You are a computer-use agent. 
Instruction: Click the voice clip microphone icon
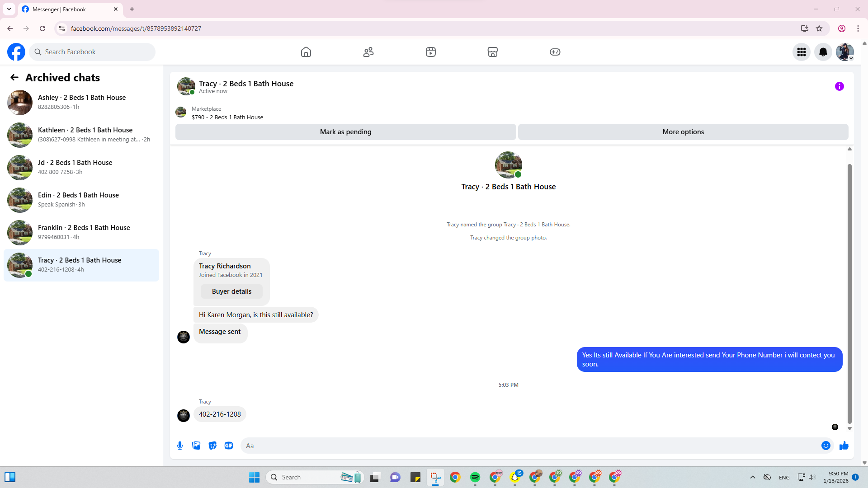click(x=180, y=446)
